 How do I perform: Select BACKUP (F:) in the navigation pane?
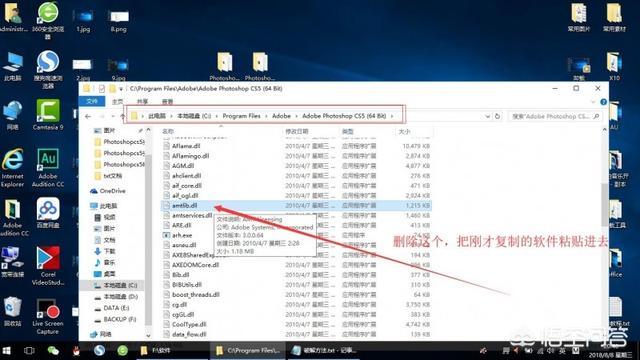click(x=116, y=320)
